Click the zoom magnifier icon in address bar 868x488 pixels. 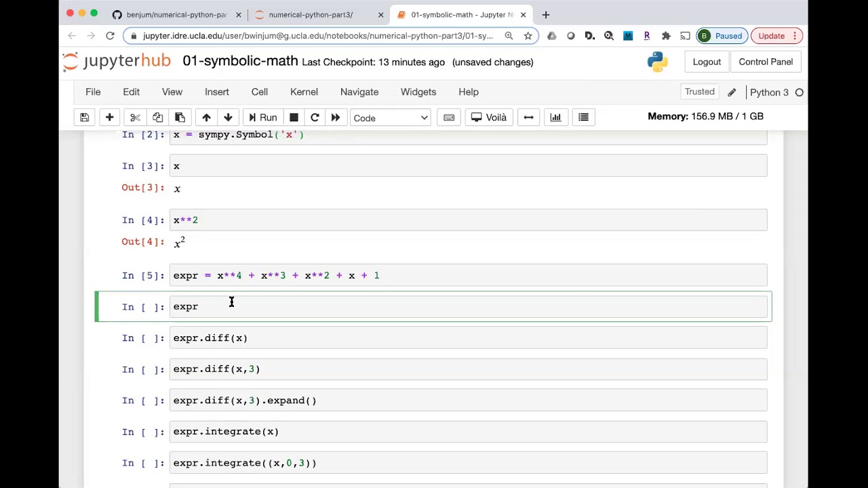[x=509, y=36]
